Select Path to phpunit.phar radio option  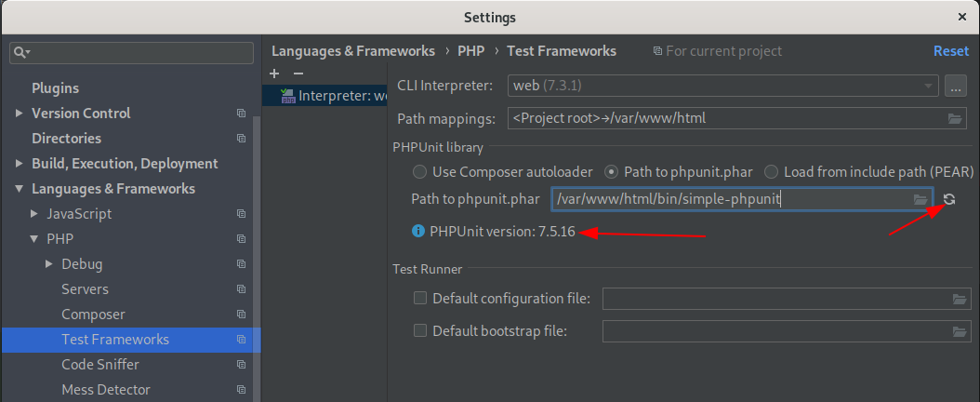coord(613,172)
